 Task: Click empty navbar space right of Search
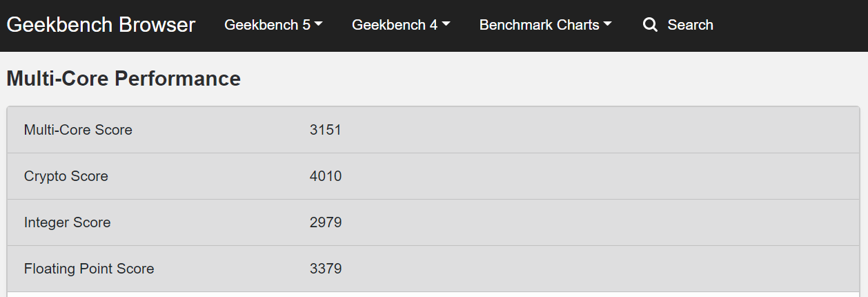click(790, 26)
